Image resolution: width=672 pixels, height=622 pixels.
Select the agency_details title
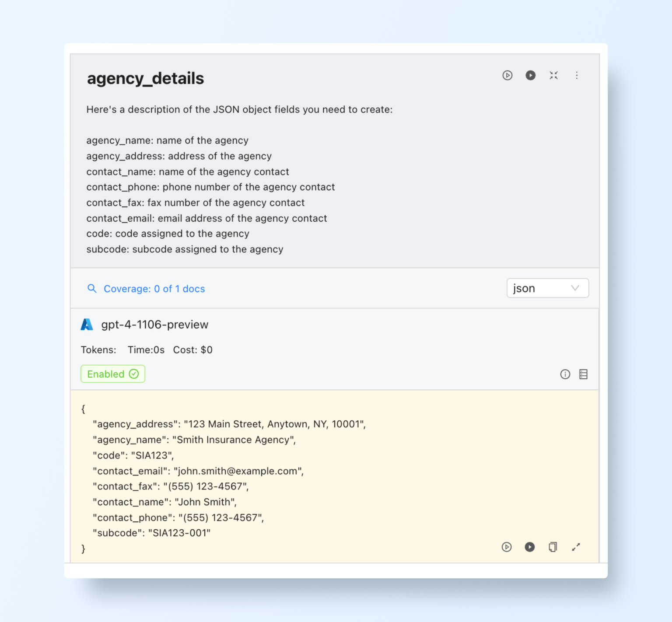coord(145,78)
